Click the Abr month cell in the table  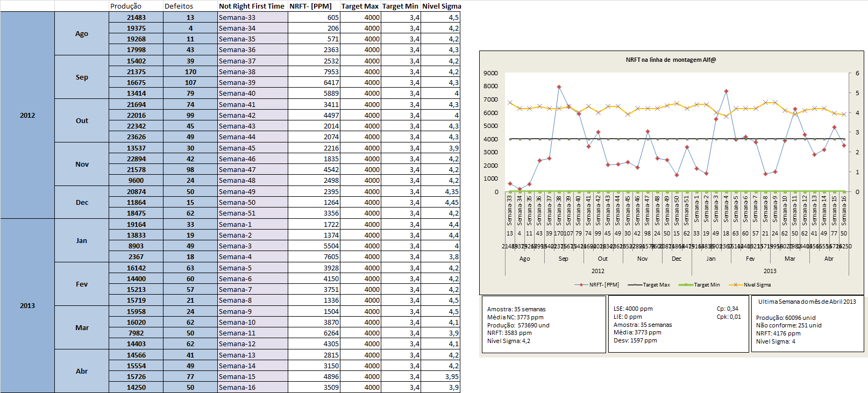point(82,371)
